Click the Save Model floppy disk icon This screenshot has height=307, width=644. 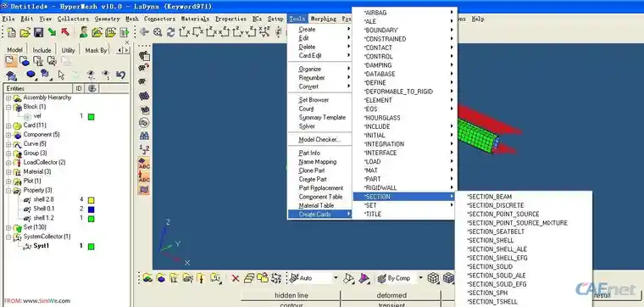click(x=39, y=32)
